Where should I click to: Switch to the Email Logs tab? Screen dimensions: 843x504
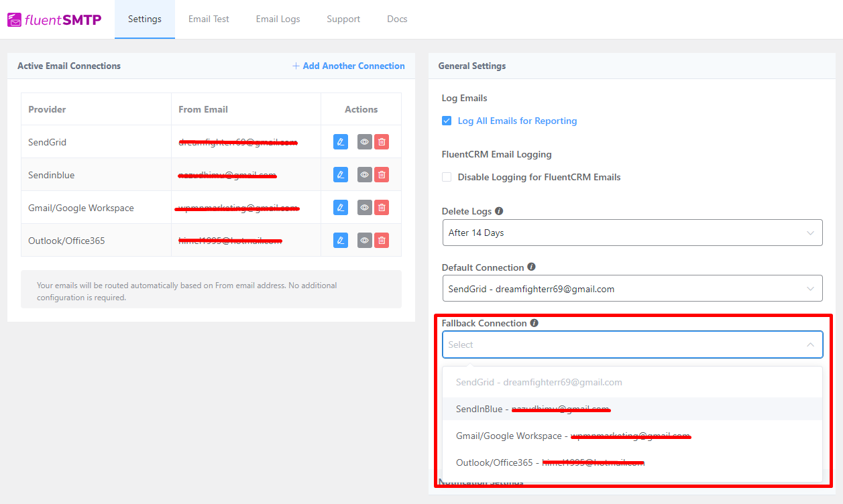pos(278,19)
